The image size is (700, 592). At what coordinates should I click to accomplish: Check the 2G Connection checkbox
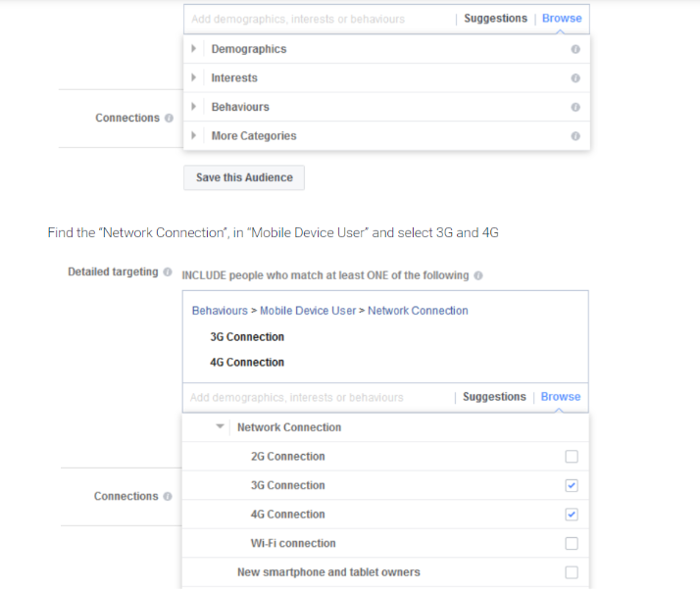tap(572, 457)
